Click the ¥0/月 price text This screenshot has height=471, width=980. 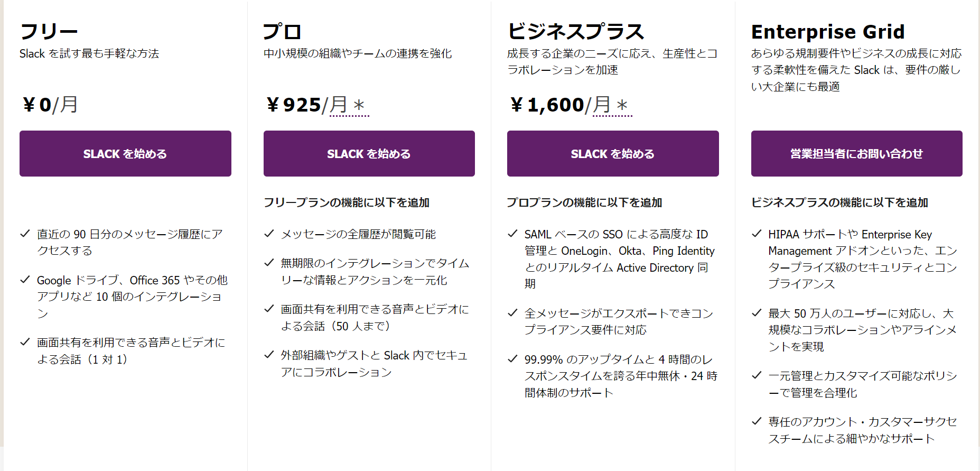tap(49, 105)
